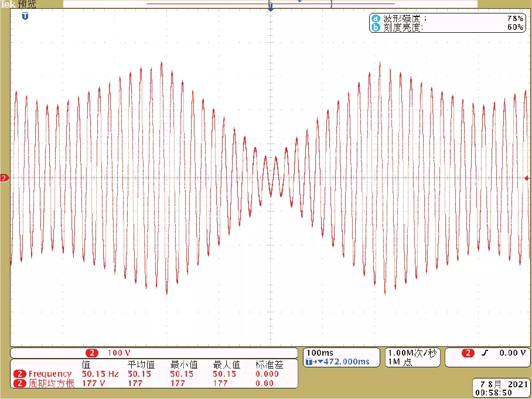This screenshot has height=399, width=532.
Task: Click the 78% waveform intensity value
Action: coord(516,18)
